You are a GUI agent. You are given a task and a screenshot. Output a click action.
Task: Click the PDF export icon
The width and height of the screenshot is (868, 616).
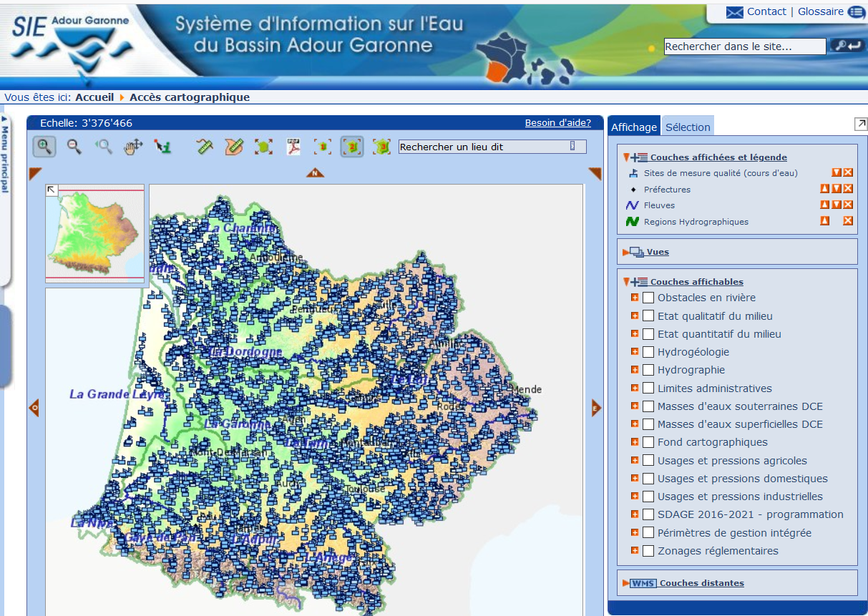click(x=293, y=147)
